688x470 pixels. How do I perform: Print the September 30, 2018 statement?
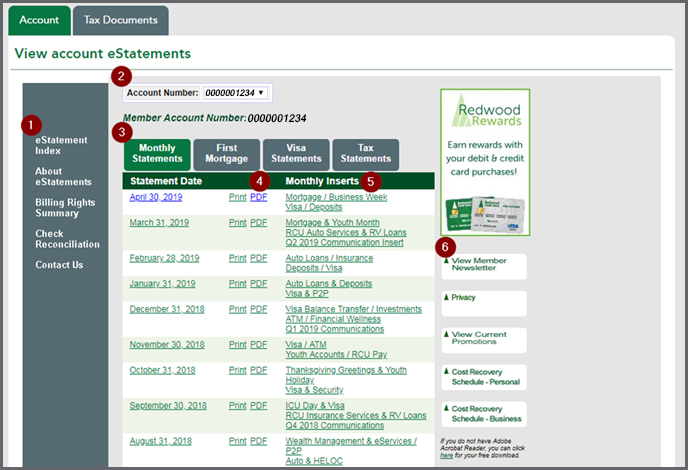pos(237,406)
